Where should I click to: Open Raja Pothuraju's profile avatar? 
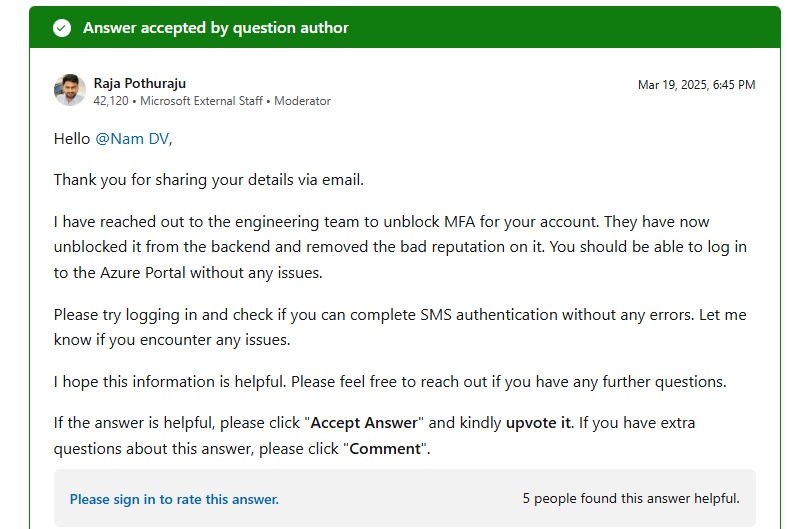69,90
